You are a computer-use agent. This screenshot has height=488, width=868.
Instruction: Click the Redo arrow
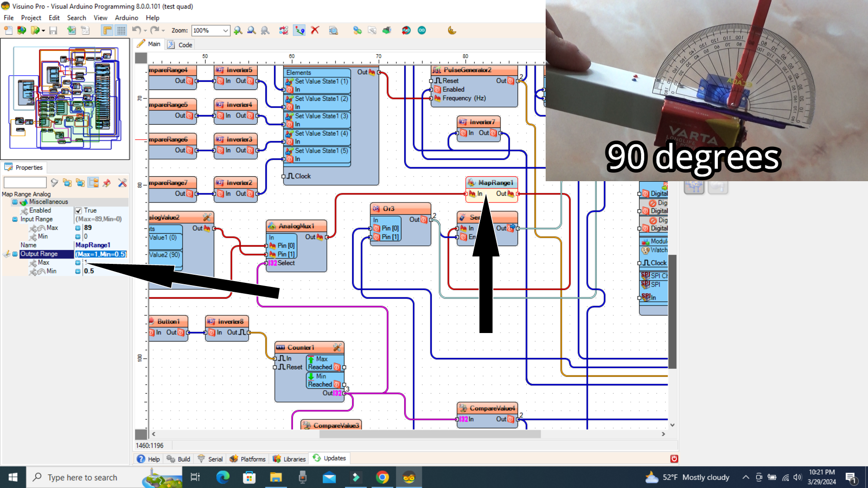click(154, 30)
